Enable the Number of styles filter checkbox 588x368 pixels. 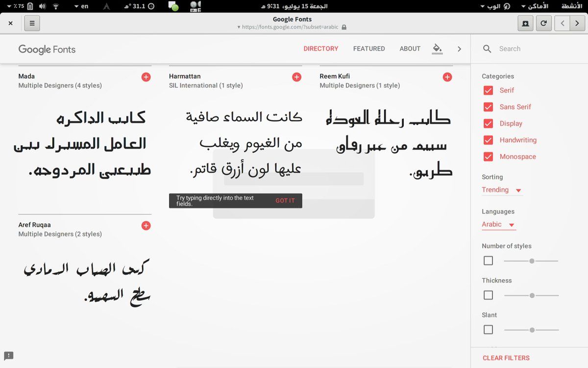click(x=488, y=261)
